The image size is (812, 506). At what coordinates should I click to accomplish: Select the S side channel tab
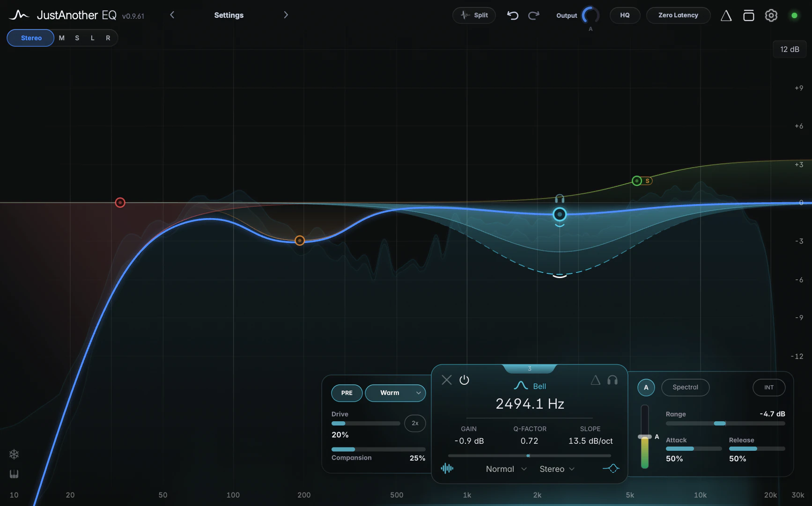[x=77, y=38]
